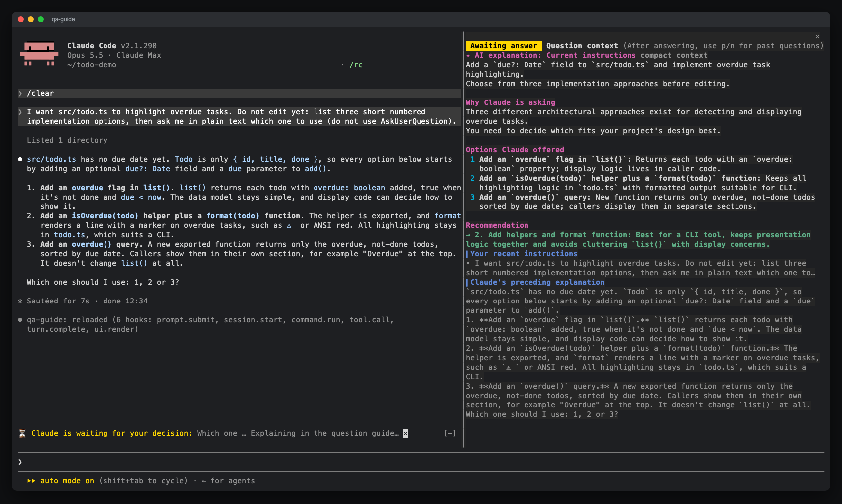Click the Options Claude offered heading
Image resolution: width=842 pixels, height=504 pixels.
click(x=515, y=150)
